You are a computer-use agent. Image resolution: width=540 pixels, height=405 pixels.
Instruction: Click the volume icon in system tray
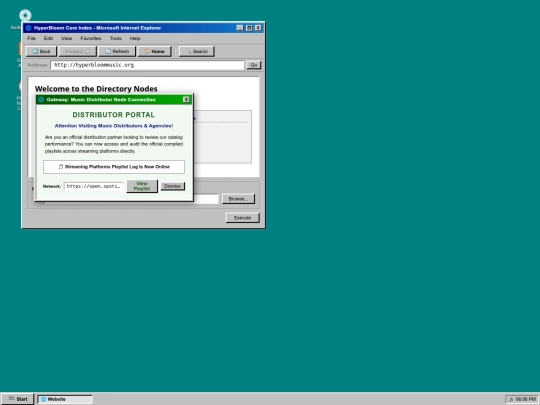[x=511, y=399]
